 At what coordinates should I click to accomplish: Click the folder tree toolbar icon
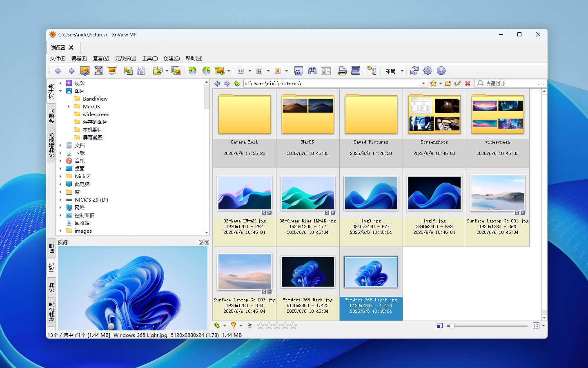click(372, 71)
